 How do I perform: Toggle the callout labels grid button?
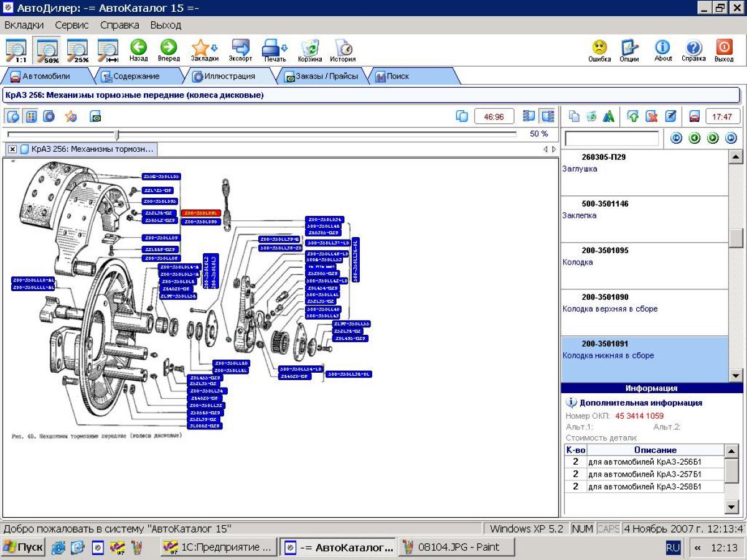(31, 116)
